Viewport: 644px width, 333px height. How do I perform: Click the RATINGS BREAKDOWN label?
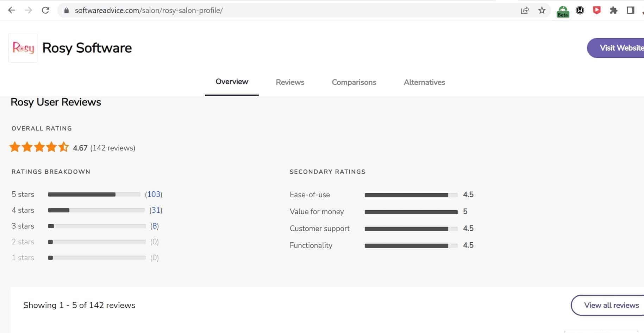pos(51,172)
